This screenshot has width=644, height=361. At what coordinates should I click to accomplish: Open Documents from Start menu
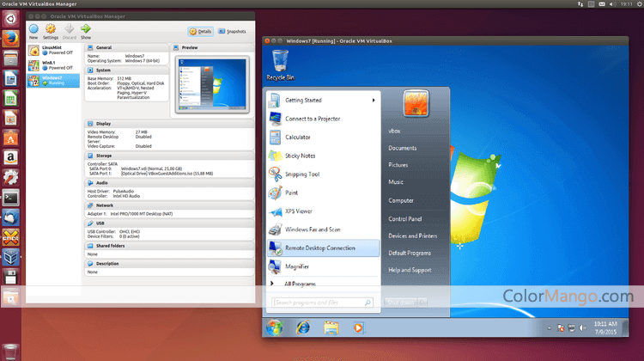(403, 148)
